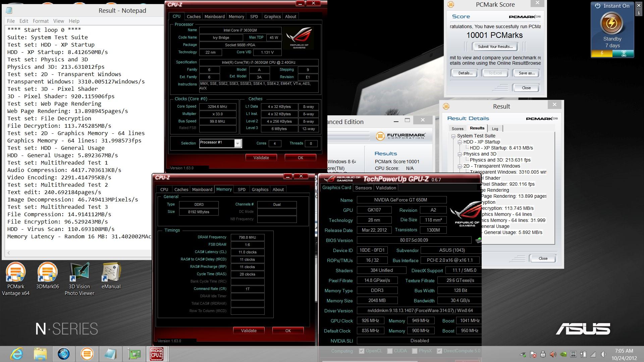The width and height of the screenshot is (644, 362).
Task: Open PCMark Vantage x64 desktop shortcut
Action: click(x=16, y=279)
